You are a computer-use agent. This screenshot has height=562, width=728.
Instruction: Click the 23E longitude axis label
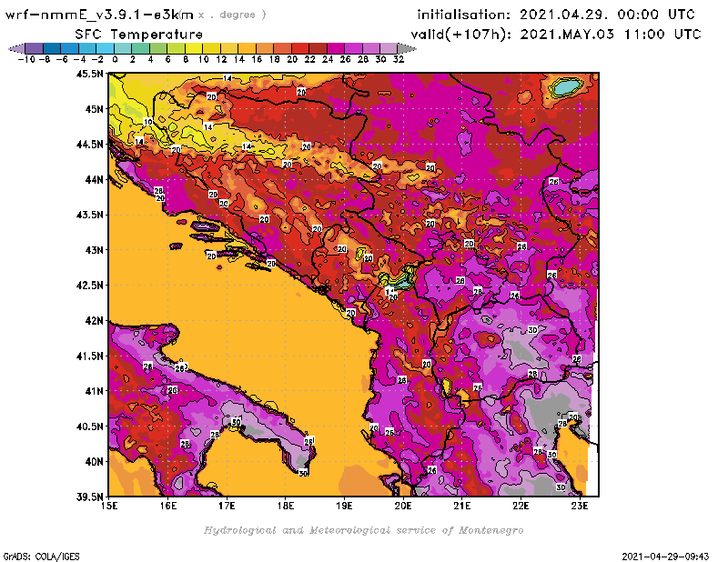[580, 506]
